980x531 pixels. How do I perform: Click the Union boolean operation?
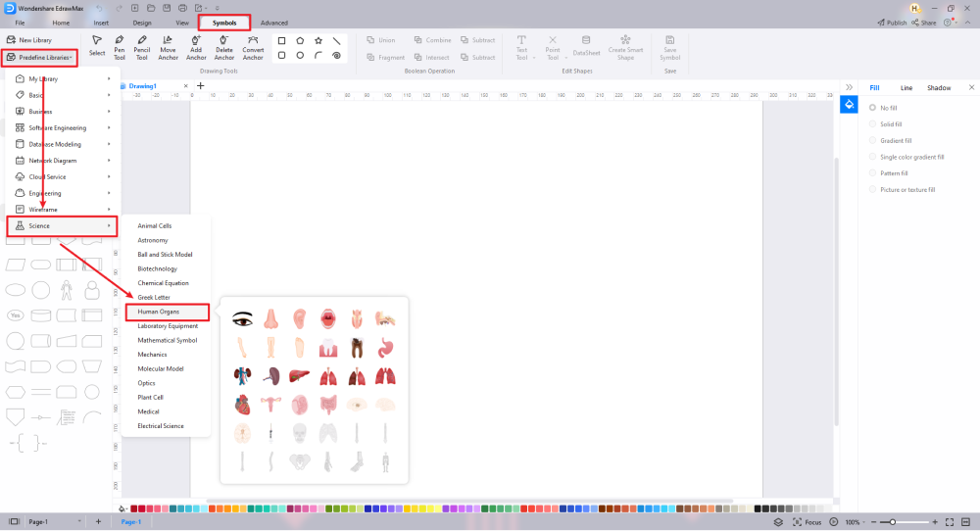[380, 40]
